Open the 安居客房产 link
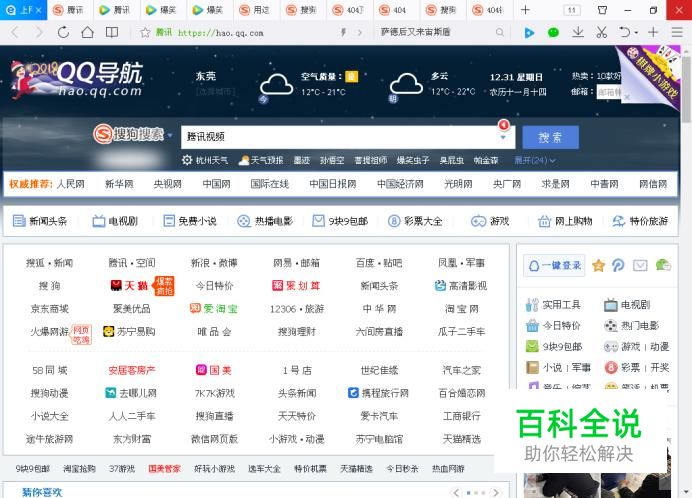Viewport: 692px width, 498px height. [x=132, y=370]
